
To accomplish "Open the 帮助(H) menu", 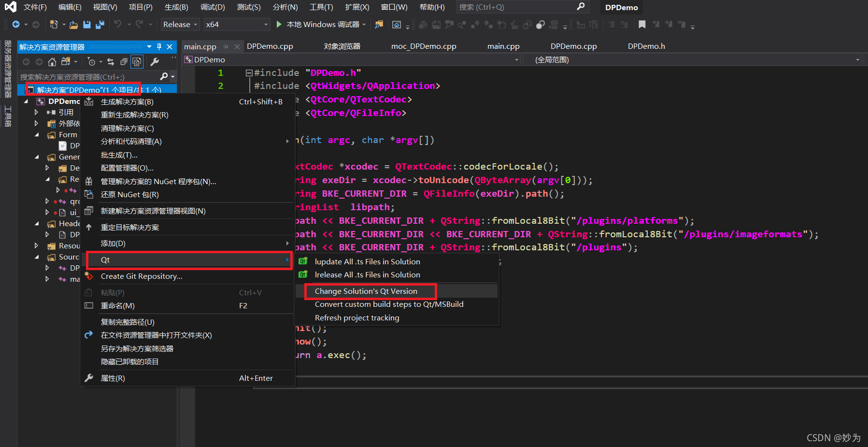I will pos(432,7).
